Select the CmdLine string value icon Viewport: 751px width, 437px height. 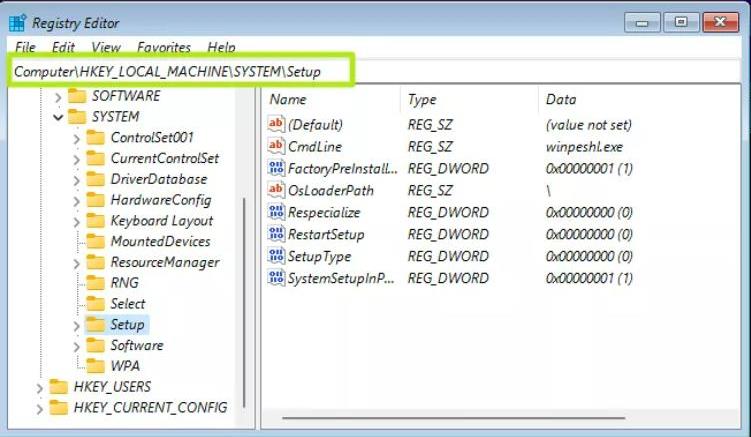coord(276,146)
